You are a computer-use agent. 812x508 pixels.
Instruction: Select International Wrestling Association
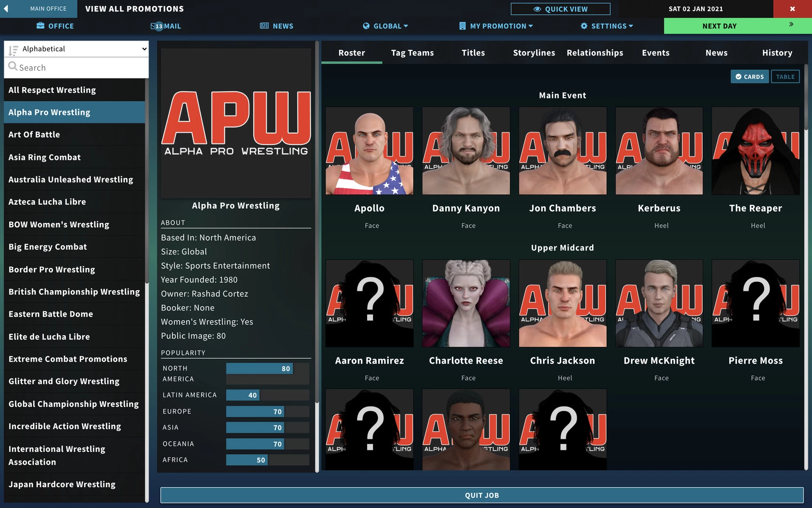(x=74, y=455)
